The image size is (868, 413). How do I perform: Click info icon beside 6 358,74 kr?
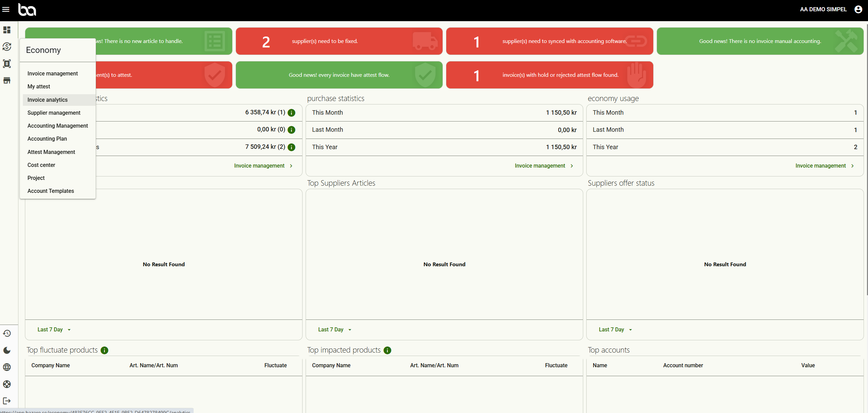pyautogui.click(x=291, y=113)
